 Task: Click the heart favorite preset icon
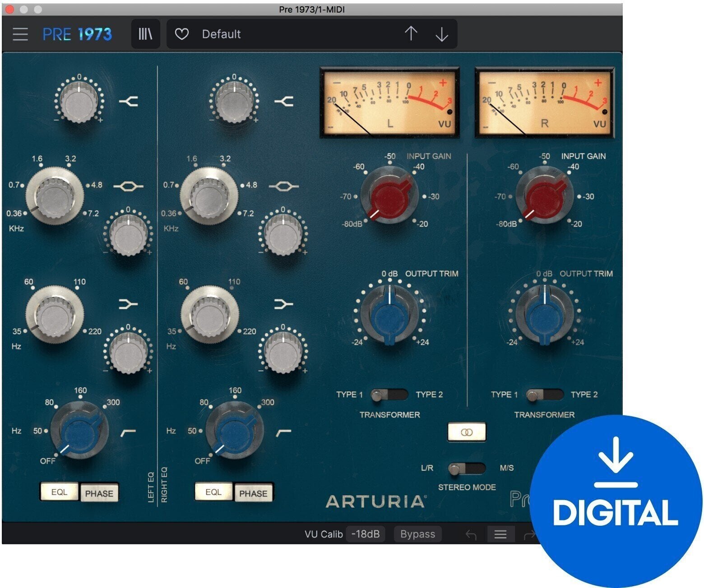click(x=181, y=34)
